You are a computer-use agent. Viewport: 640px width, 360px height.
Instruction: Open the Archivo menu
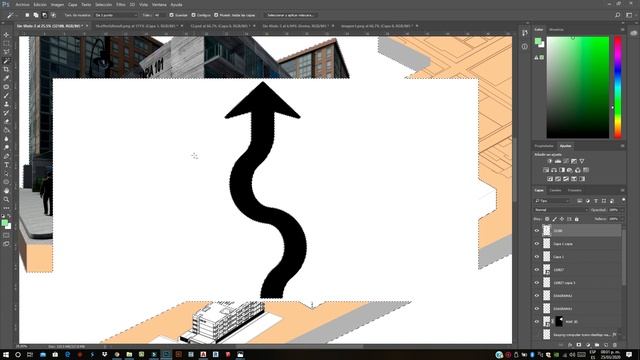[22, 4]
